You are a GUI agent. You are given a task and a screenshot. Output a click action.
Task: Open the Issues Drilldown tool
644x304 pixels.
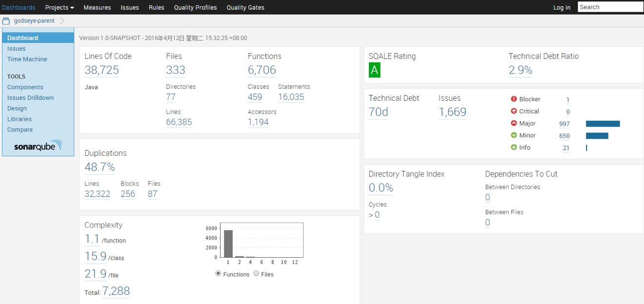click(30, 97)
